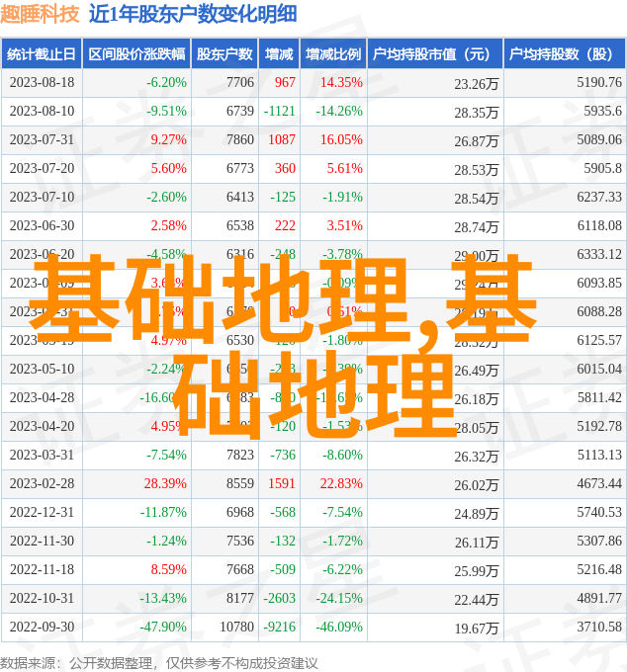Select the date cell 2023-08-10
The image size is (627, 672).
pos(42,111)
